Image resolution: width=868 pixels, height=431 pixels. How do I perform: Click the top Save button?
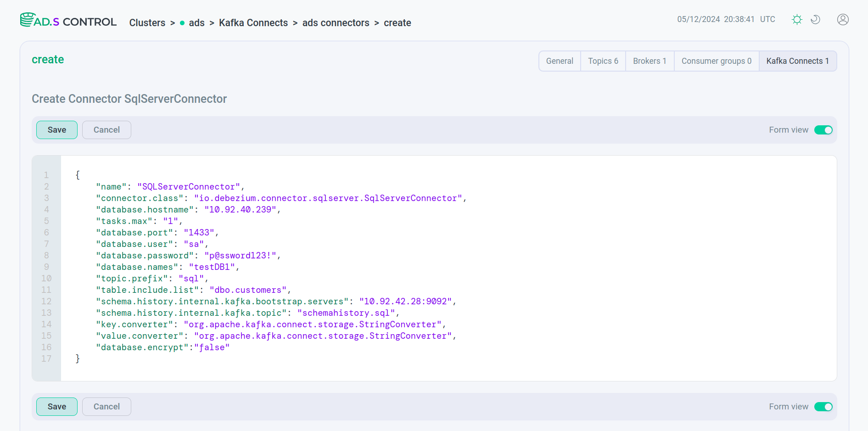pos(57,130)
